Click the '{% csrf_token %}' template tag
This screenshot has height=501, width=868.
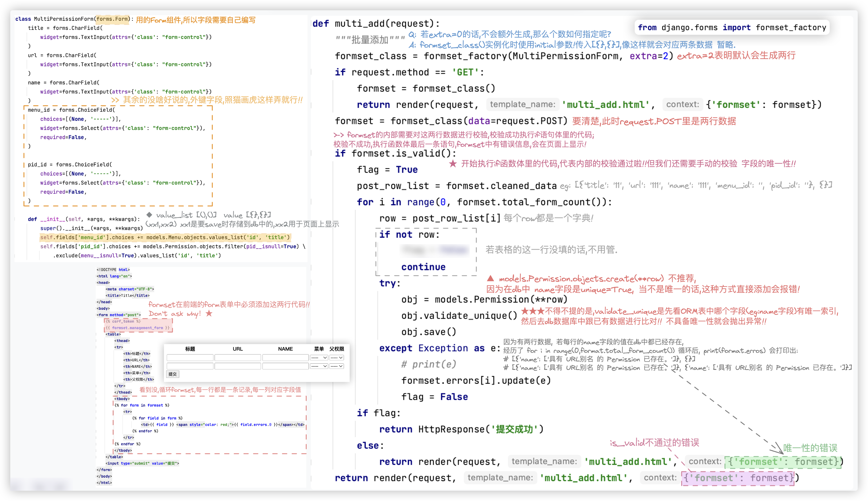click(x=123, y=321)
